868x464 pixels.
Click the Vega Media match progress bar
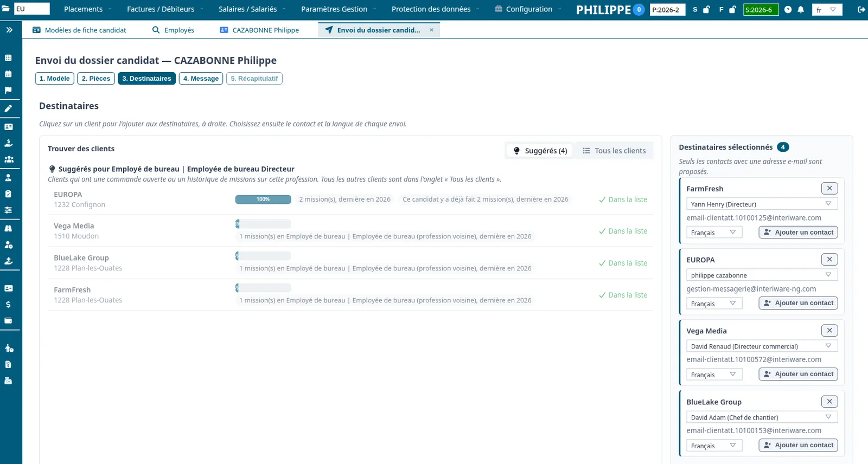coord(263,224)
